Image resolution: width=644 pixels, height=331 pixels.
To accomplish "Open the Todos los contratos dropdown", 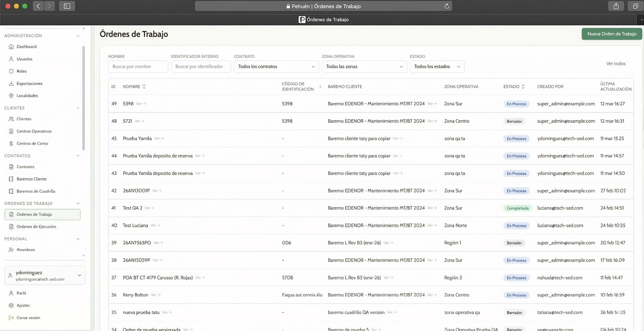I will [x=276, y=67].
